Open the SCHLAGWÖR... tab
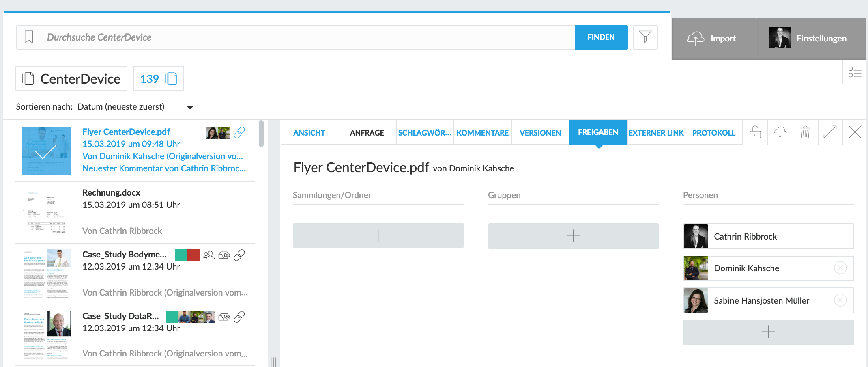Image resolution: width=868 pixels, height=367 pixels. [425, 133]
